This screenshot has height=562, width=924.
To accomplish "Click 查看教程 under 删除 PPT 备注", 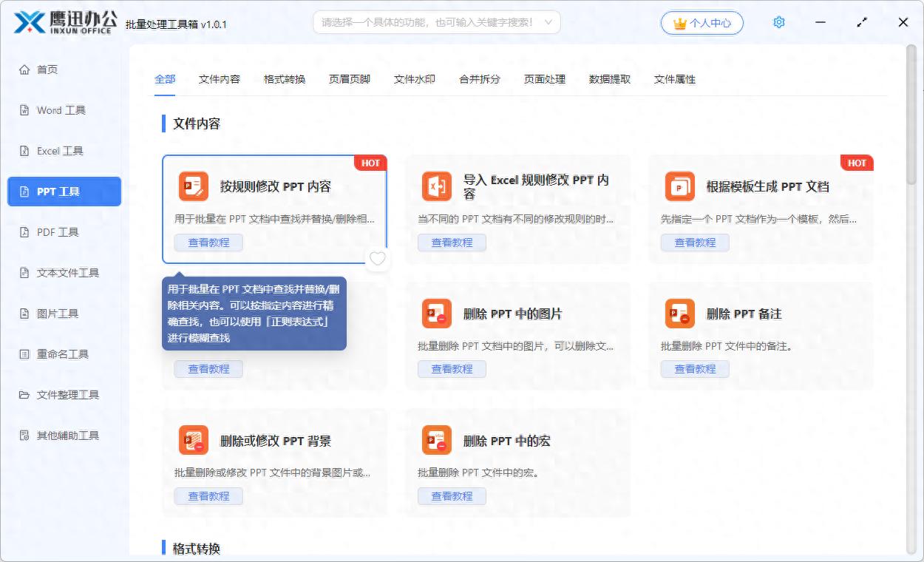I will pyautogui.click(x=695, y=369).
